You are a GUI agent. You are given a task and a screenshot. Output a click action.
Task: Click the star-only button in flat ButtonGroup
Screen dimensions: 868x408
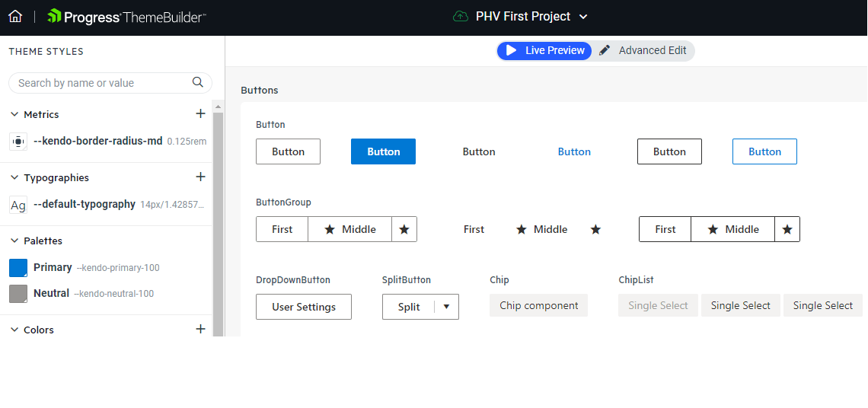point(595,229)
